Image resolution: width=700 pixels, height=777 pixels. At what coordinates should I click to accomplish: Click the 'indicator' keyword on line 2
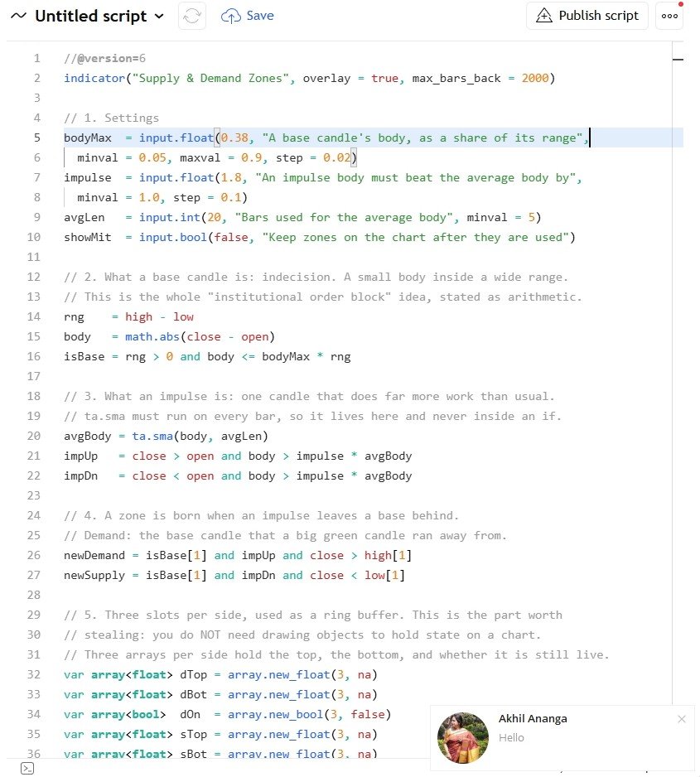(94, 79)
